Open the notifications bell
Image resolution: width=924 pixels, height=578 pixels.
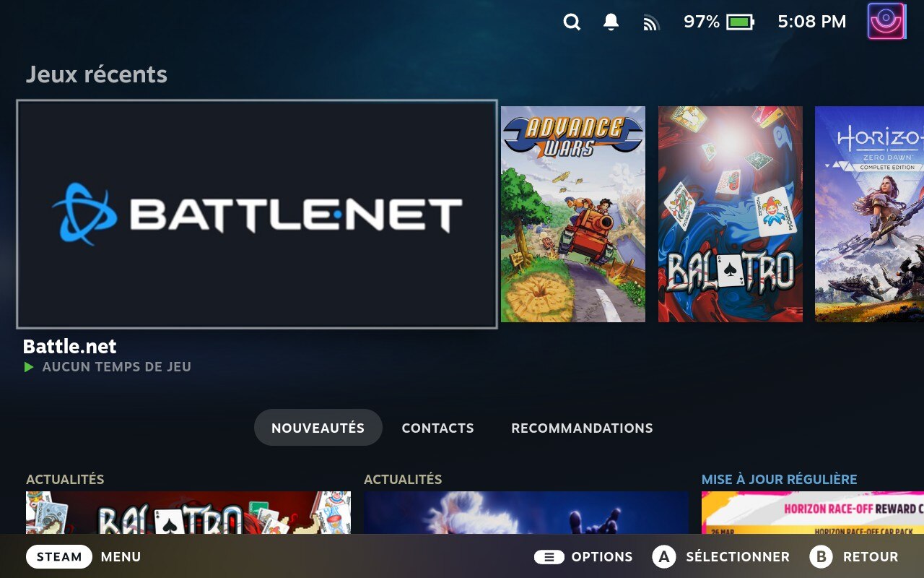pos(611,22)
